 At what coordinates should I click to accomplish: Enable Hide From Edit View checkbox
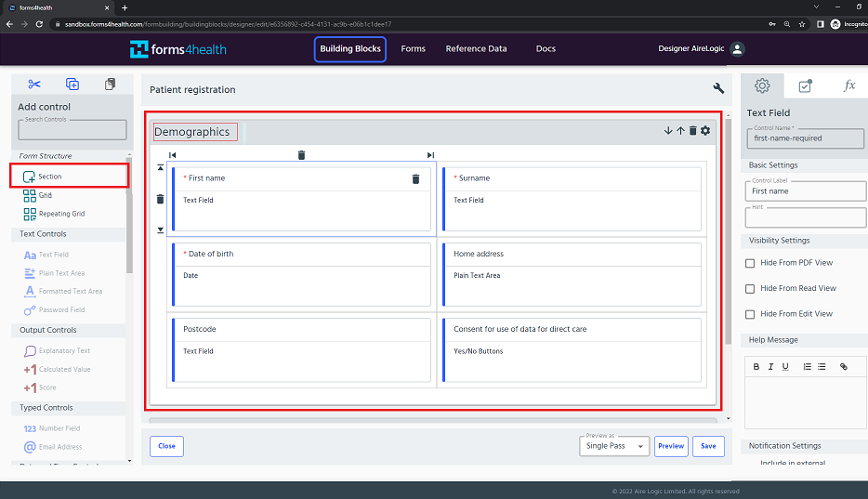750,314
